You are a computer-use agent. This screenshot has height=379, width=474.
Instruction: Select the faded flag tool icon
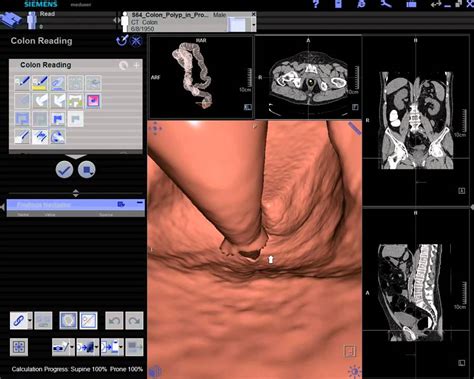[76, 119]
